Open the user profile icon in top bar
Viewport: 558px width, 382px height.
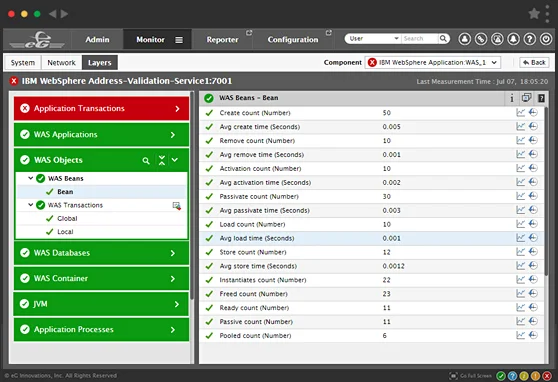click(464, 39)
